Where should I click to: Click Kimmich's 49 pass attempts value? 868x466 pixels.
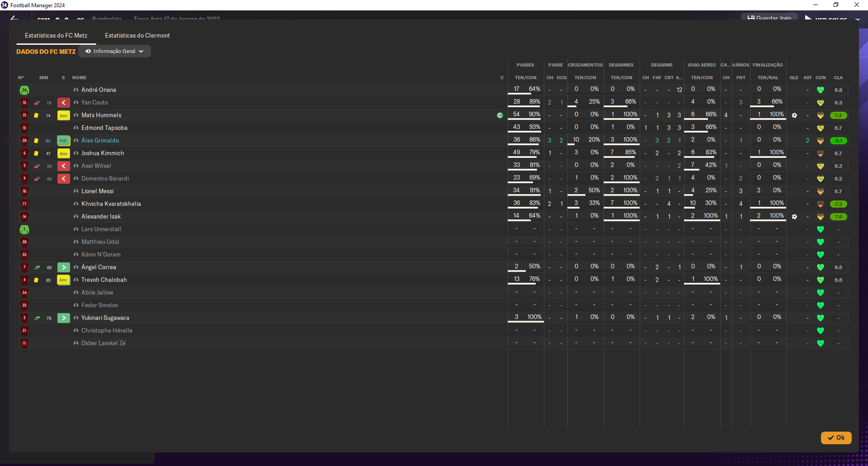(516, 152)
